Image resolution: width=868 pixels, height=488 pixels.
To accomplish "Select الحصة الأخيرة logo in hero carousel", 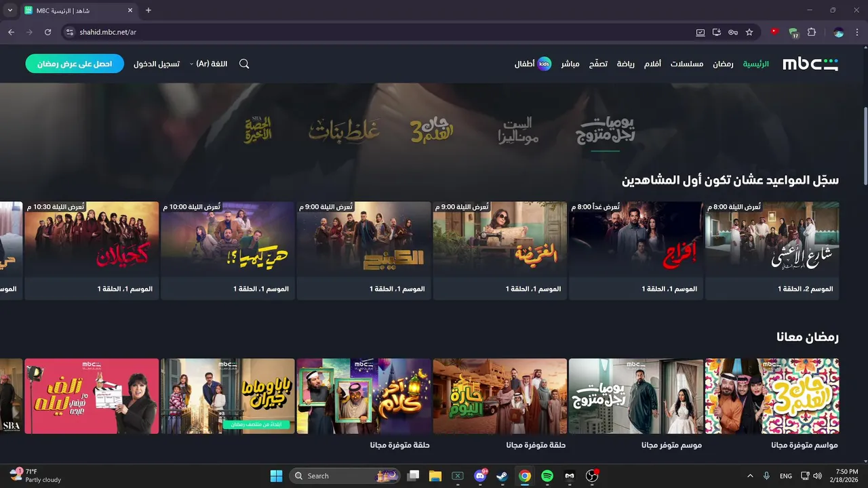I will 258,130.
